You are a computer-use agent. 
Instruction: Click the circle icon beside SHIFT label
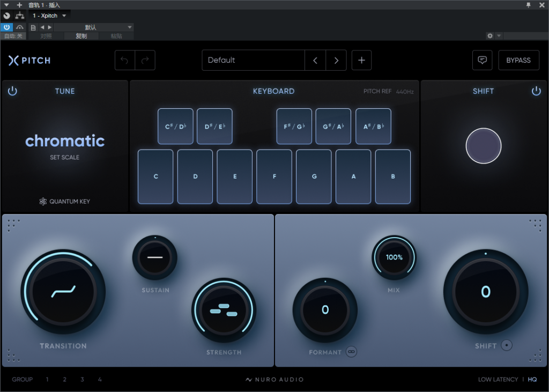click(506, 345)
